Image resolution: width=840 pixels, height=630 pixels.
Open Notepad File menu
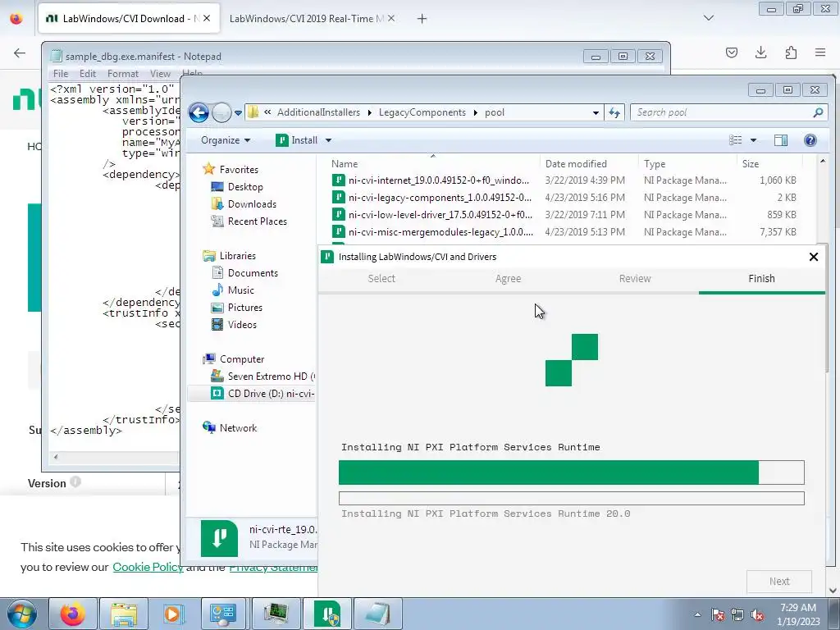61,74
